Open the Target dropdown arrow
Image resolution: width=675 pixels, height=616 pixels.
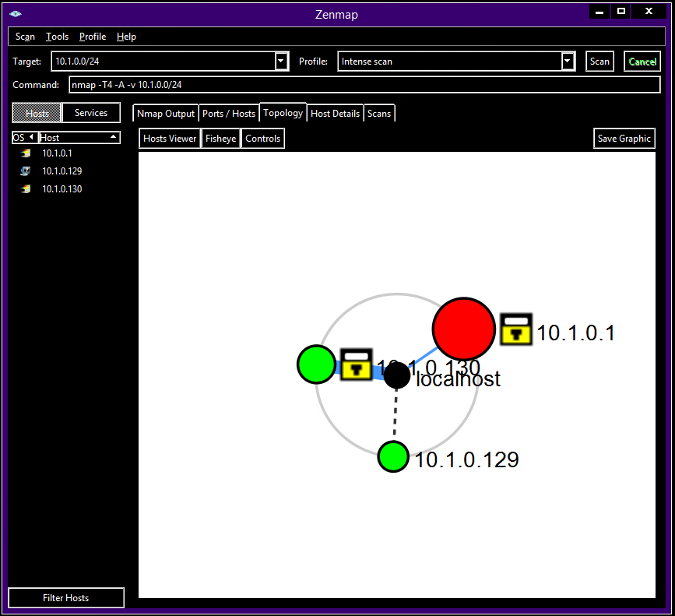coord(281,61)
